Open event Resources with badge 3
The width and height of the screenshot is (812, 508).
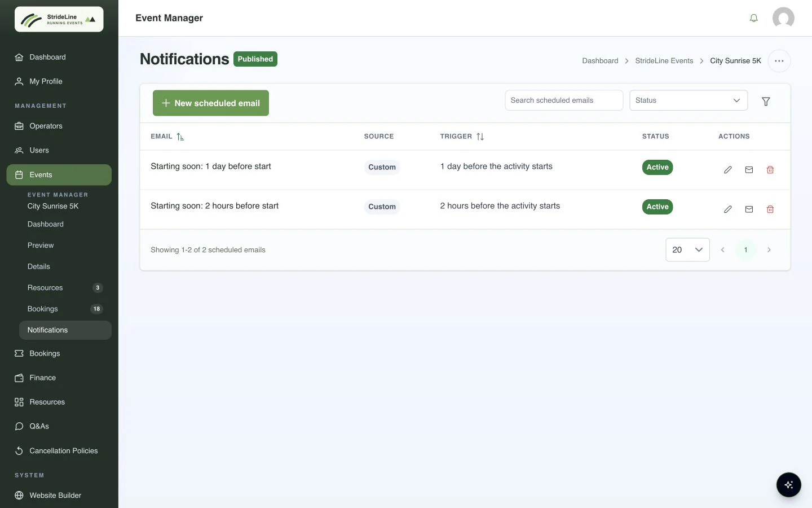coord(65,288)
